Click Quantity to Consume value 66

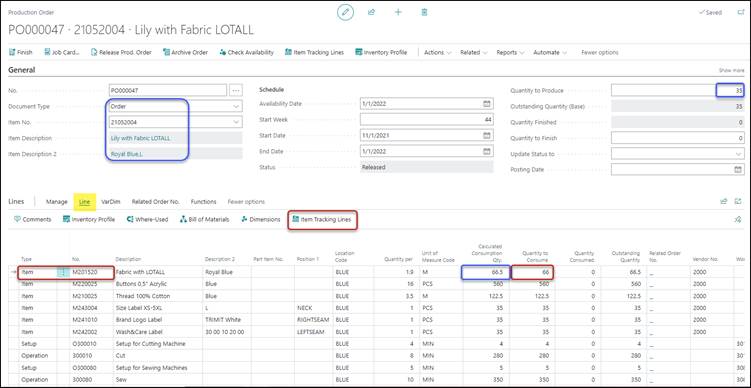533,272
